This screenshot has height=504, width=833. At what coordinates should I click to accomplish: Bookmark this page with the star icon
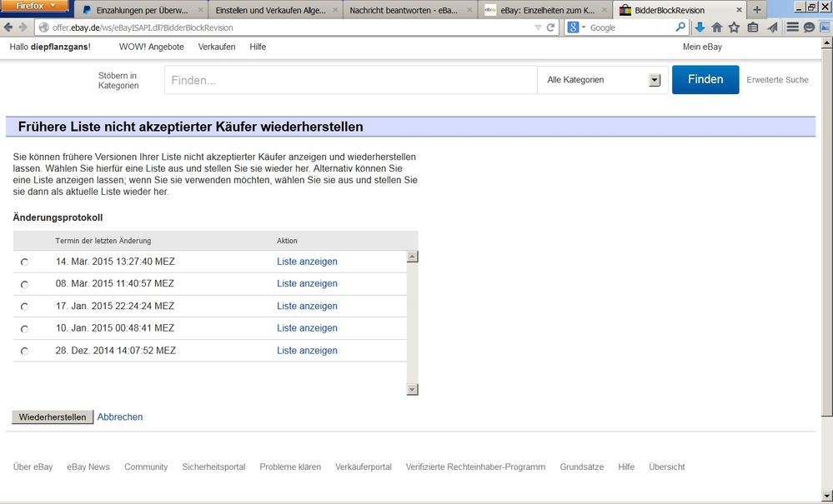734,27
